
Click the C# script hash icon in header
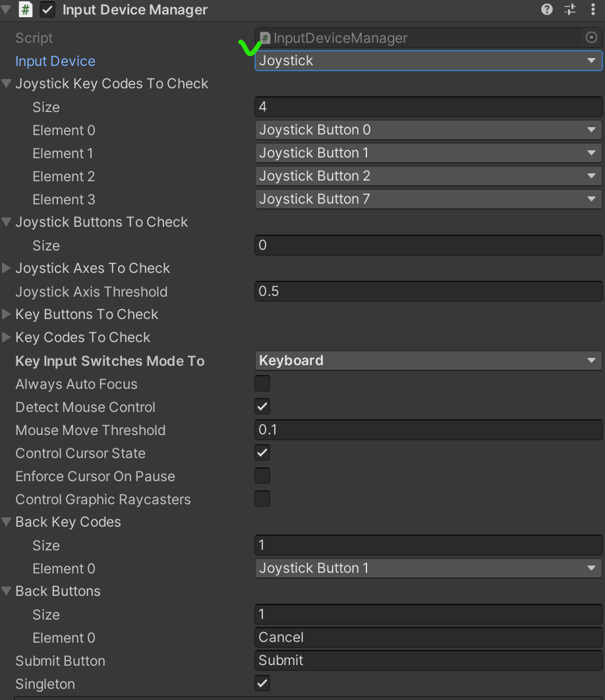tap(26, 10)
